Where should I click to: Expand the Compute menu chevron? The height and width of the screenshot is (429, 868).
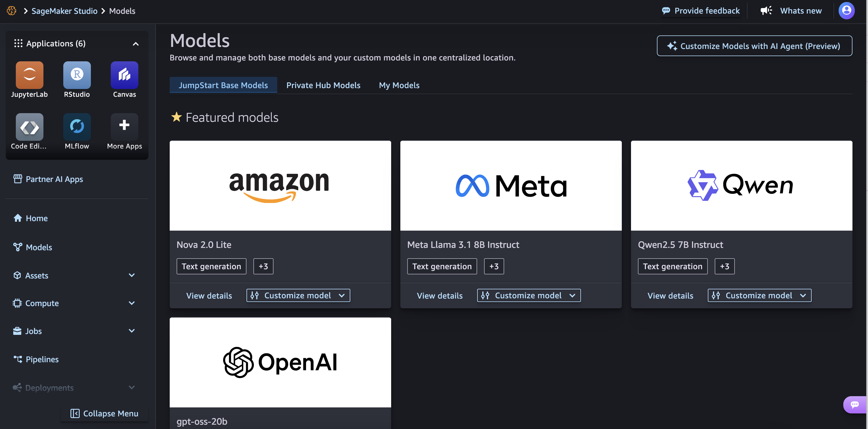pyautogui.click(x=132, y=303)
